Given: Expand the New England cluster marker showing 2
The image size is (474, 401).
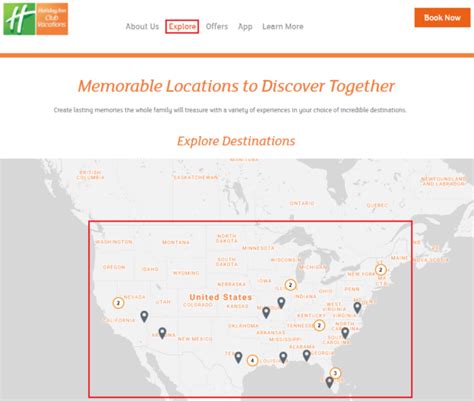Looking at the screenshot, I should 380,270.
